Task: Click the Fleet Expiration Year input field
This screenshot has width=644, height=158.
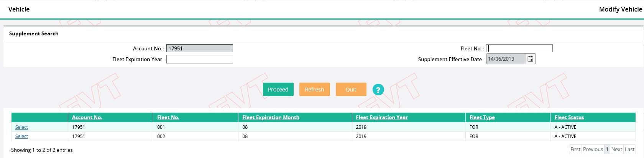Action: [x=200, y=59]
